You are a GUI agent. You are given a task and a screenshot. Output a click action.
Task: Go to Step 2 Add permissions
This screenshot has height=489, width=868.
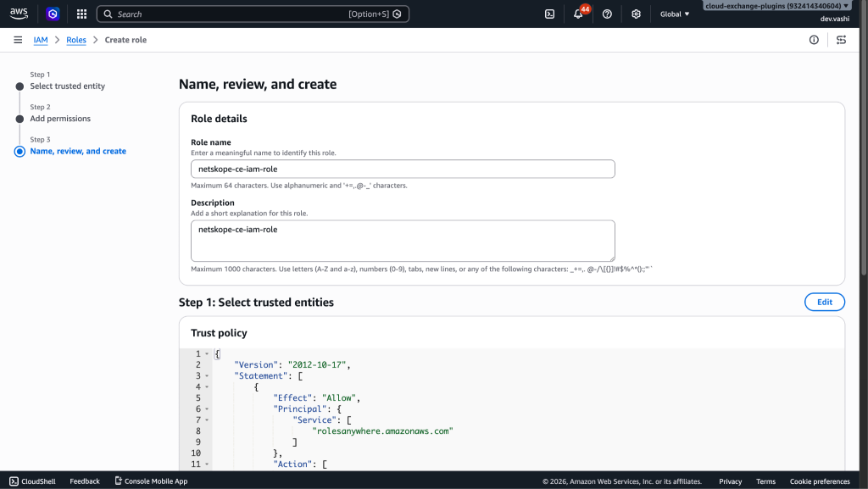point(60,119)
